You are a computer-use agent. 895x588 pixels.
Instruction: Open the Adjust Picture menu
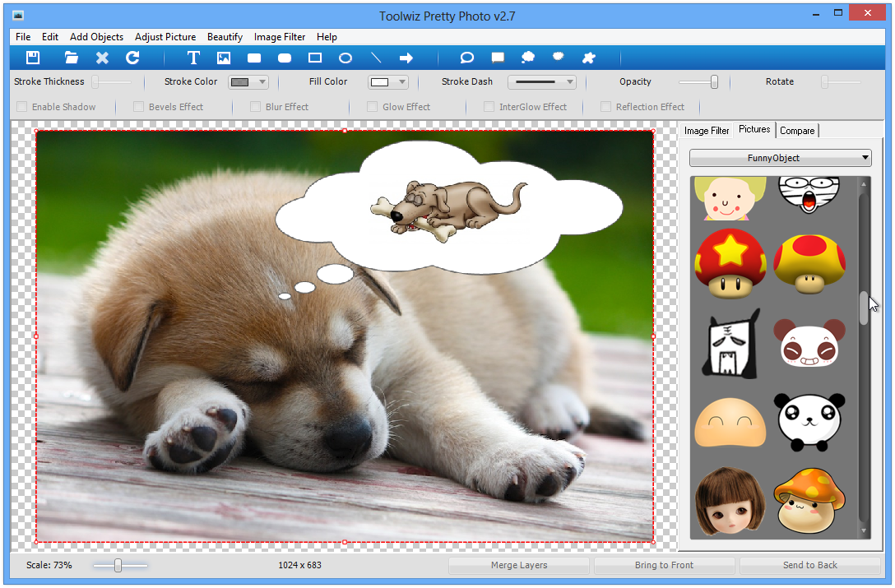(165, 36)
